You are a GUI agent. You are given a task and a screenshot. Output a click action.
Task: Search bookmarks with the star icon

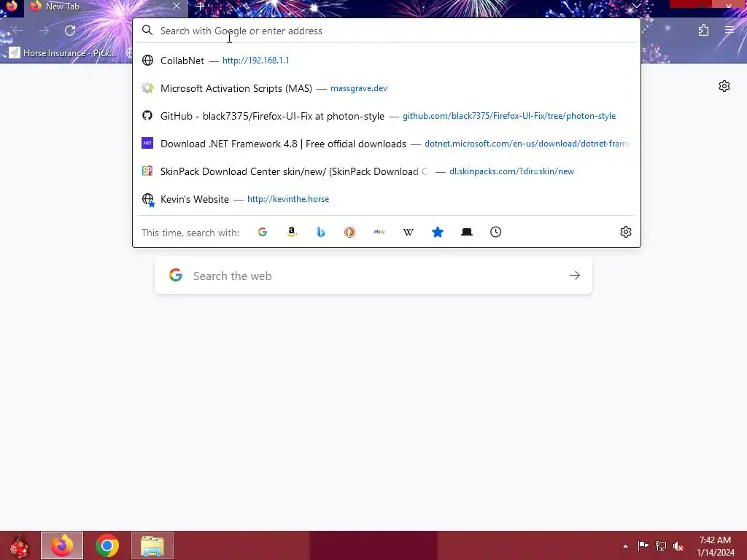[438, 232]
